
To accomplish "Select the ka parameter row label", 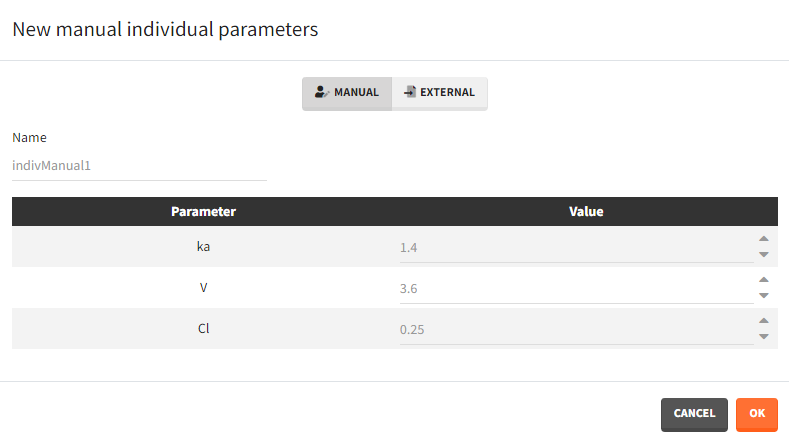I will coord(203,247).
